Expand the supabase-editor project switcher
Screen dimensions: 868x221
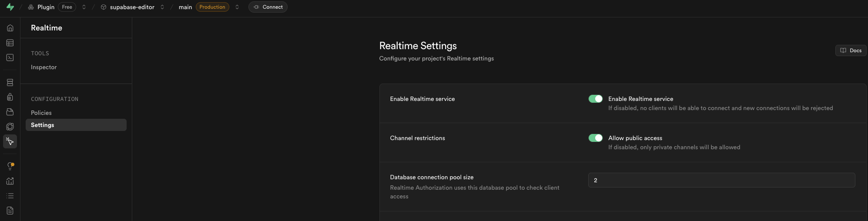[162, 7]
